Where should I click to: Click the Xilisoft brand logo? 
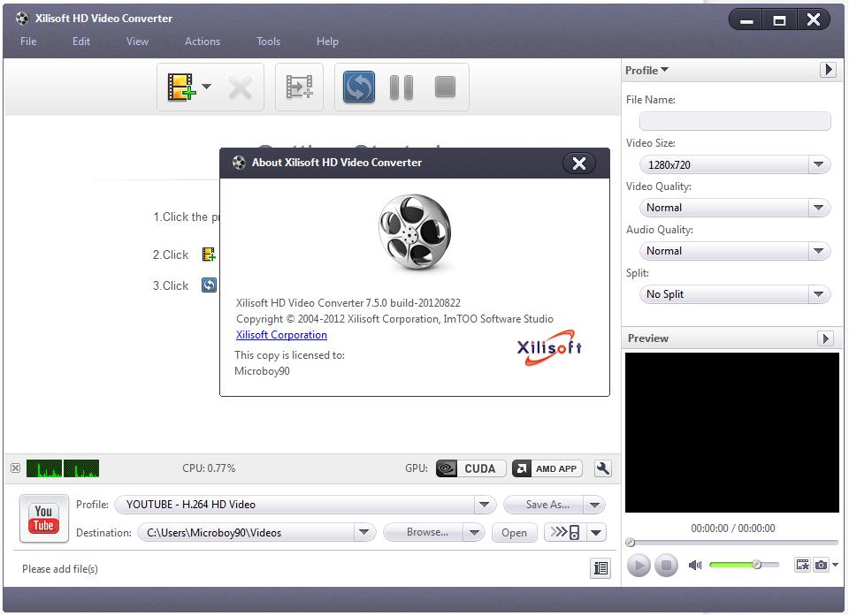pyautogui.click(x=549, y=347)
